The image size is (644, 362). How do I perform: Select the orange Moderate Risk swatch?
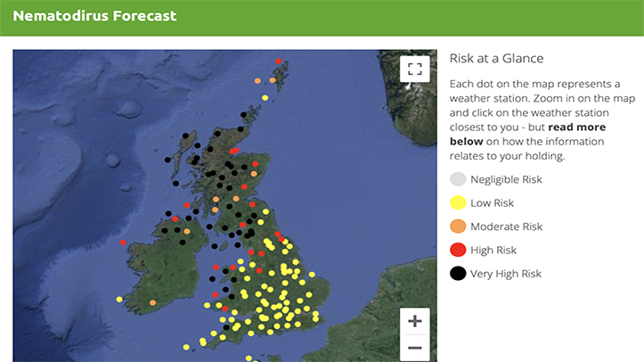[458, 226]
